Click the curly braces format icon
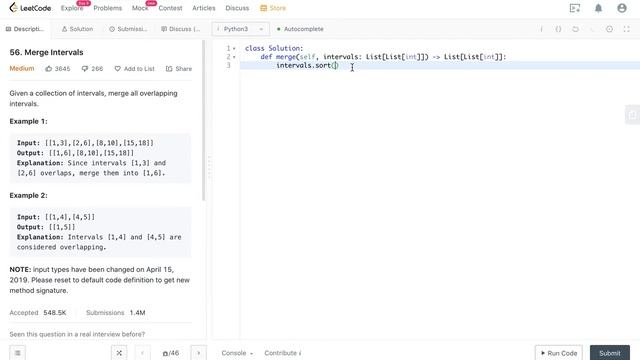Viewport: 640px width, 360px height. (x=558, y=29)
